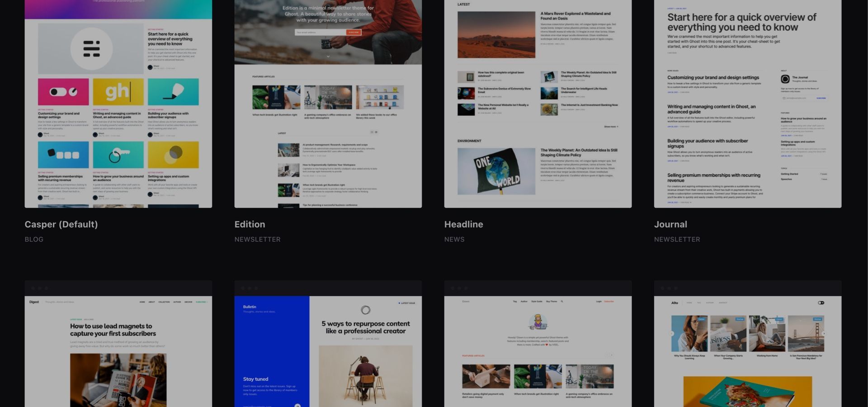Open the Casper (Default) theme title
The width and height of the screenshot is (868, 407).
[x=61, y=224]
